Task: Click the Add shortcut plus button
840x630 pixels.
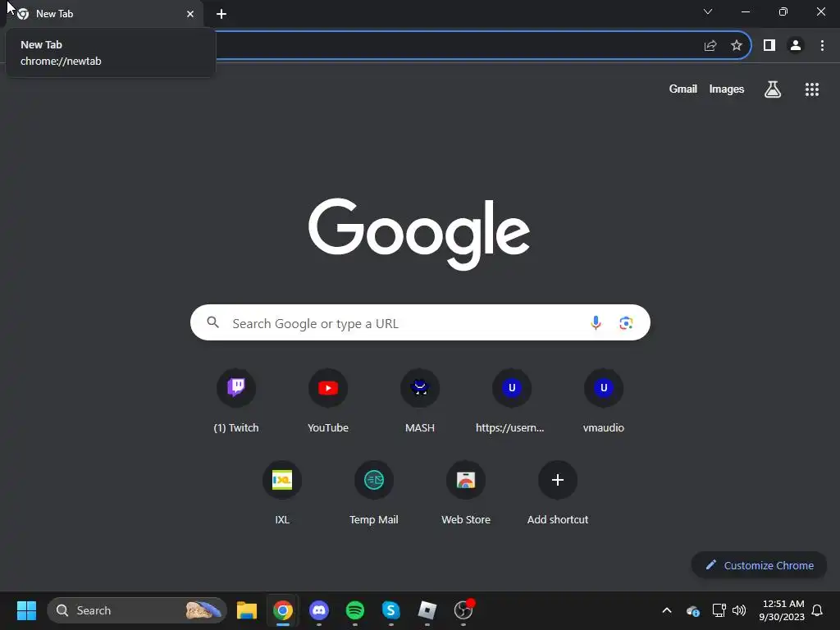Action: (x=558, y=480)
